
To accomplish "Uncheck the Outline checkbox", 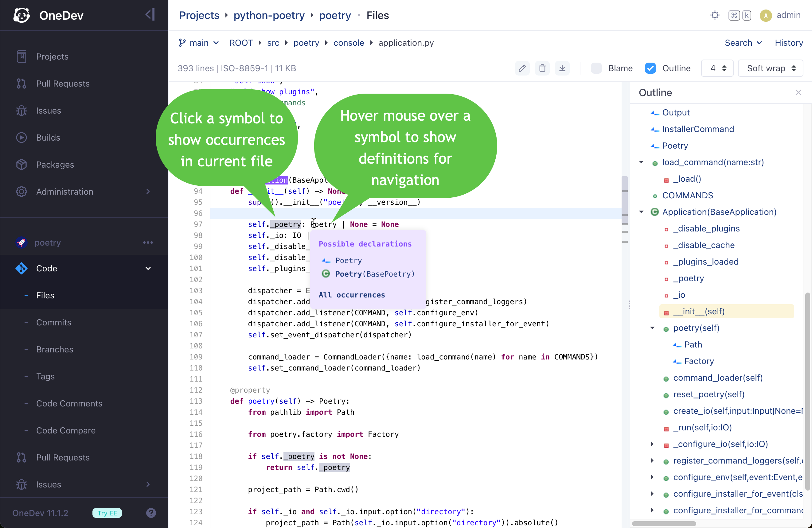I will 650,68.
